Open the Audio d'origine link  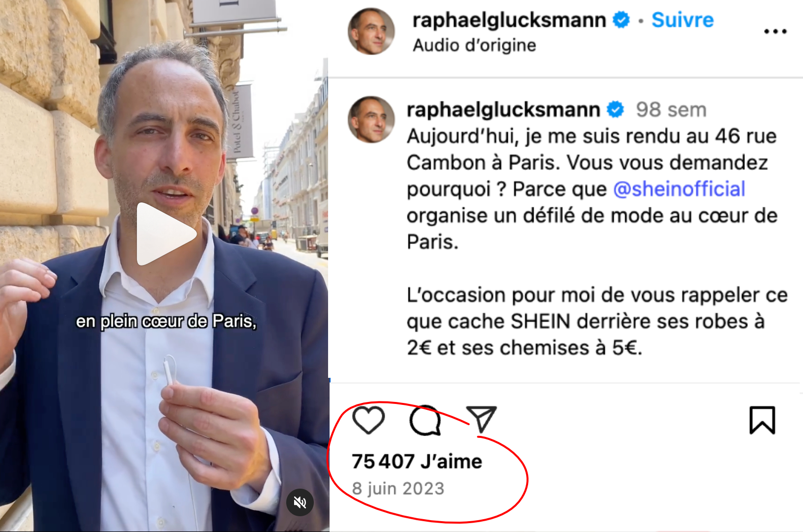click(474, 45)
